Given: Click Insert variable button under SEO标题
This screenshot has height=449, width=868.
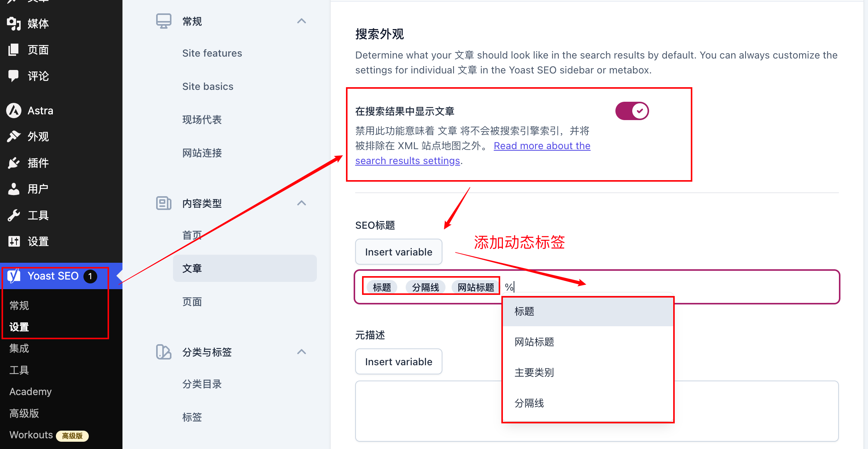Looking at the screenshot, I should 399,252.
